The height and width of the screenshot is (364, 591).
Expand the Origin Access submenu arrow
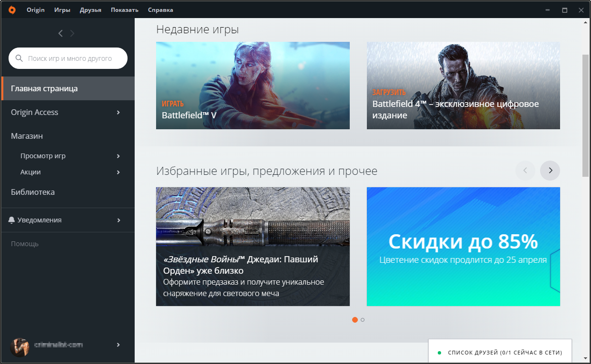pyautogui.click(x=118, y=113)
